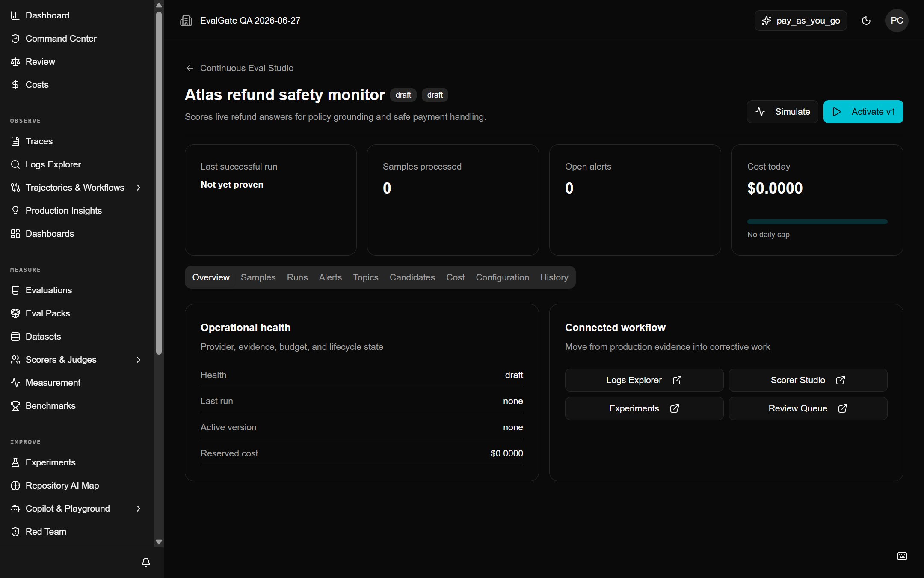Click the Review scales icon

15,62
